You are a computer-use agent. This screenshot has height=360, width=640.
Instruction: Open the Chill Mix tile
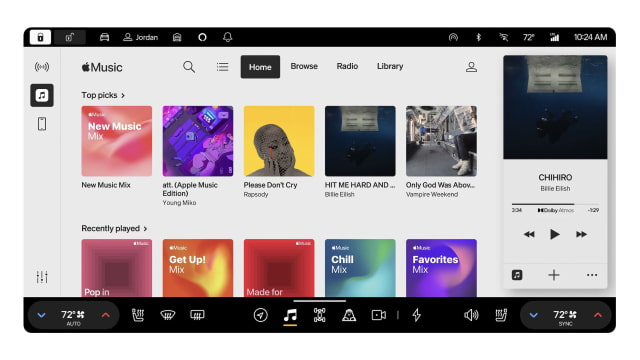(360, 268)
